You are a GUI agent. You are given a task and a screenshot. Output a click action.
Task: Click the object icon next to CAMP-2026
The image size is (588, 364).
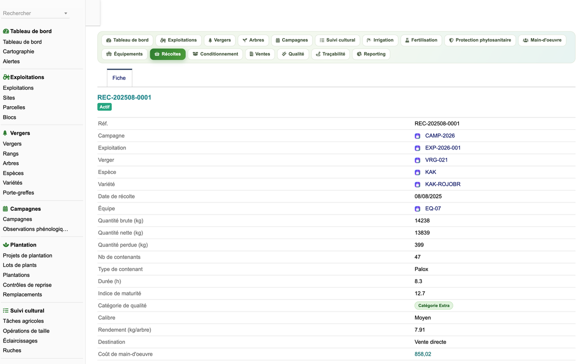pos(417,136)
